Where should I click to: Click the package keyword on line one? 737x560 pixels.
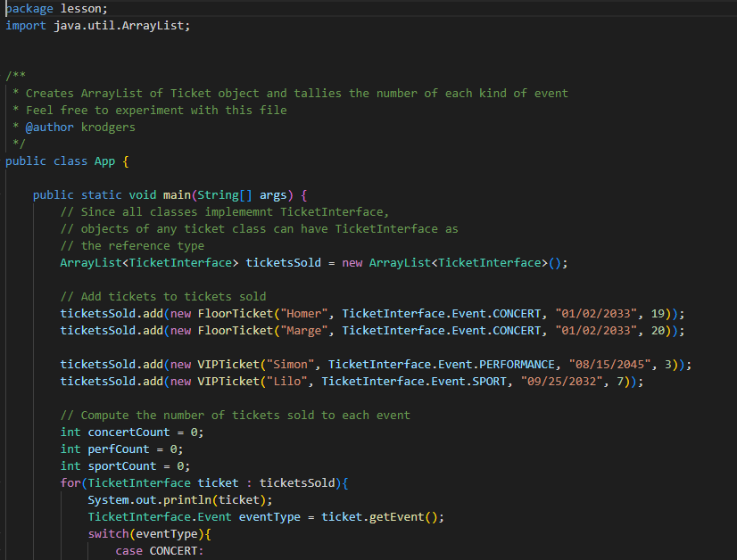27,8
